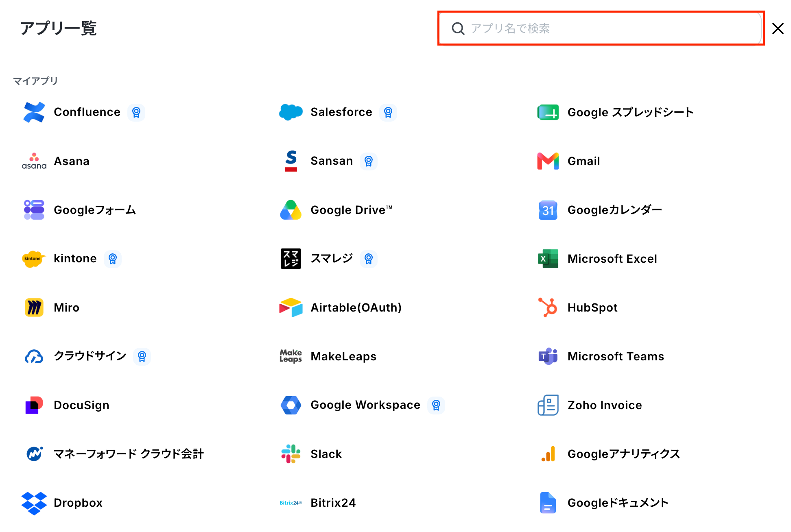The width and height of the screenshot is (791, 532).
Task: Open the Googleドキュメント icon
Action: click(548, 503)
